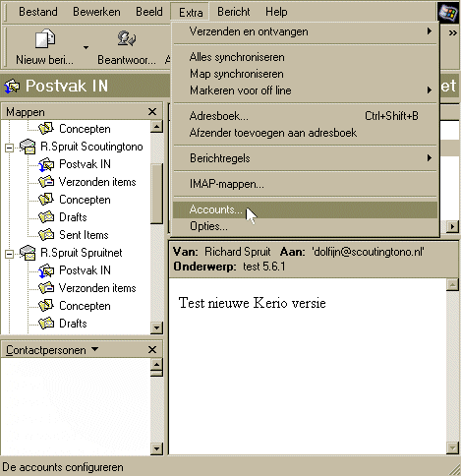
Task: Click Drafts icon under Spruitnet
Action: (x=46, y=324)
